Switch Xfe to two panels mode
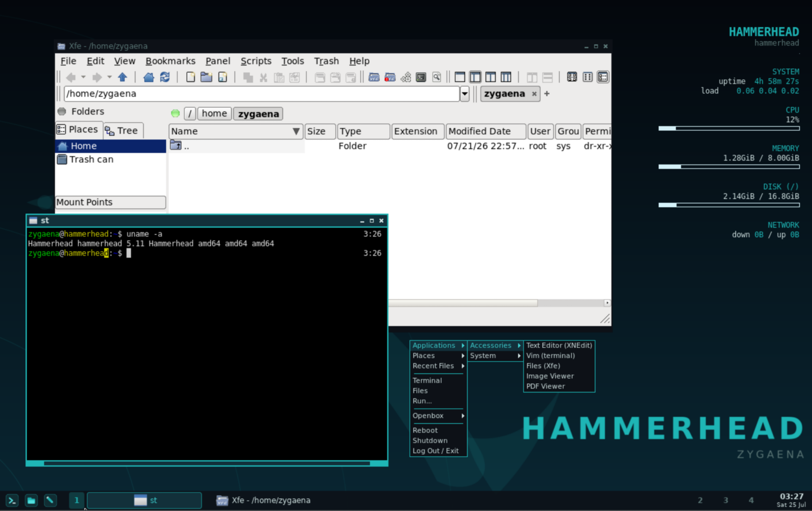This screenshot has height=511, width=812. (490, 77)
